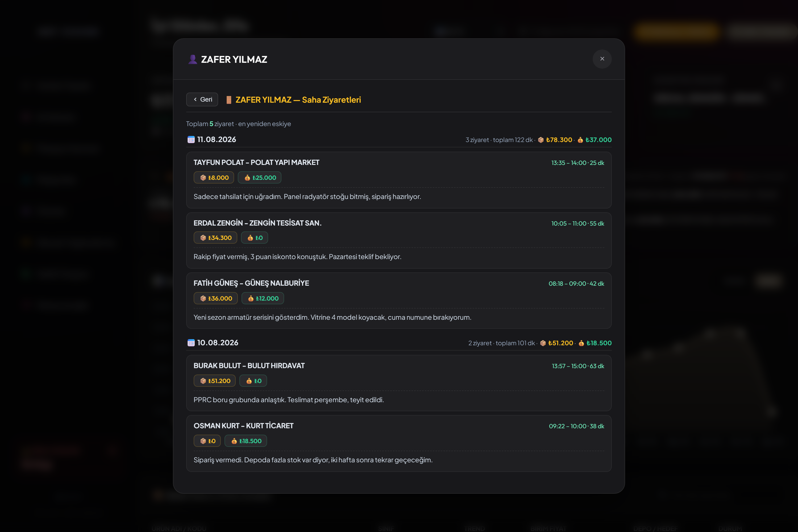Click the ₺0 order badge for Kurt Ticaret

[x=207, y=441]
